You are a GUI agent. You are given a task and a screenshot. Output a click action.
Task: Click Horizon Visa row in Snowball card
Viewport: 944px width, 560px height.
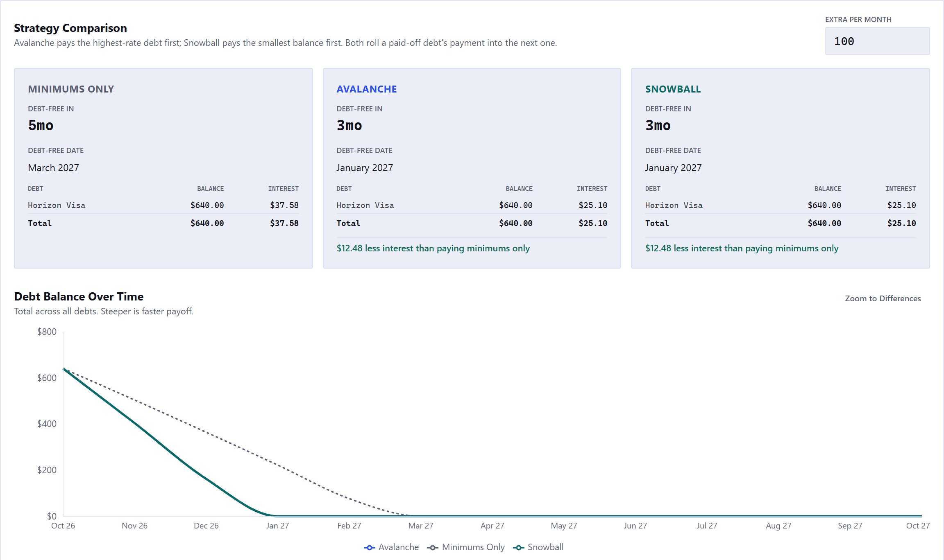[780, 205]
